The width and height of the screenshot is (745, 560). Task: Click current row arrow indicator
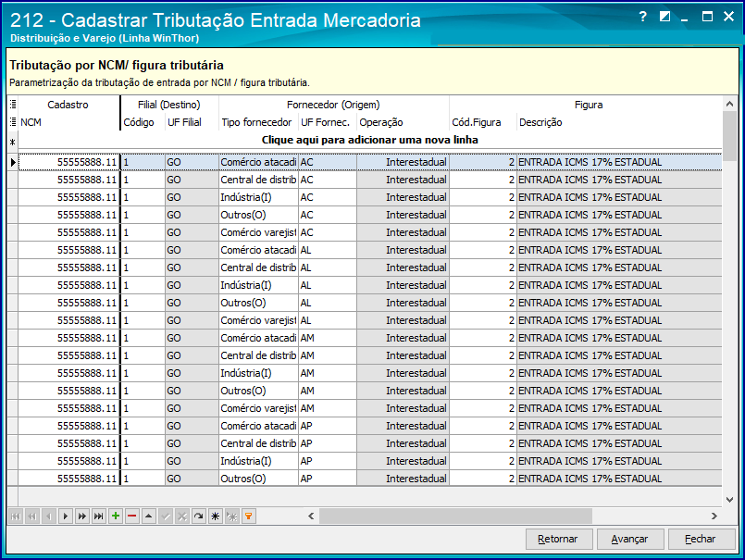13,162
